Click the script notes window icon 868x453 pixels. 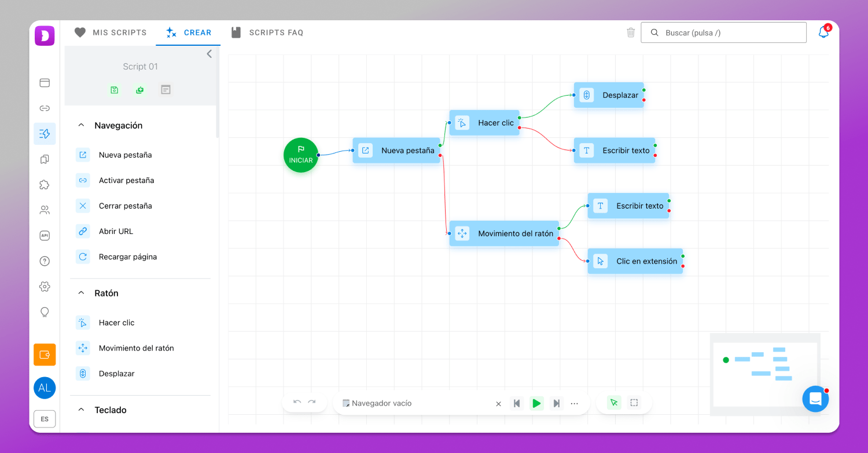(x=166, y=90)
